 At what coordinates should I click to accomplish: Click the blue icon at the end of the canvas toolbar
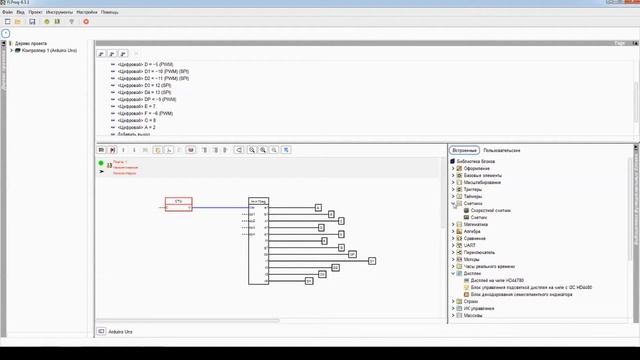pos(286,150)
